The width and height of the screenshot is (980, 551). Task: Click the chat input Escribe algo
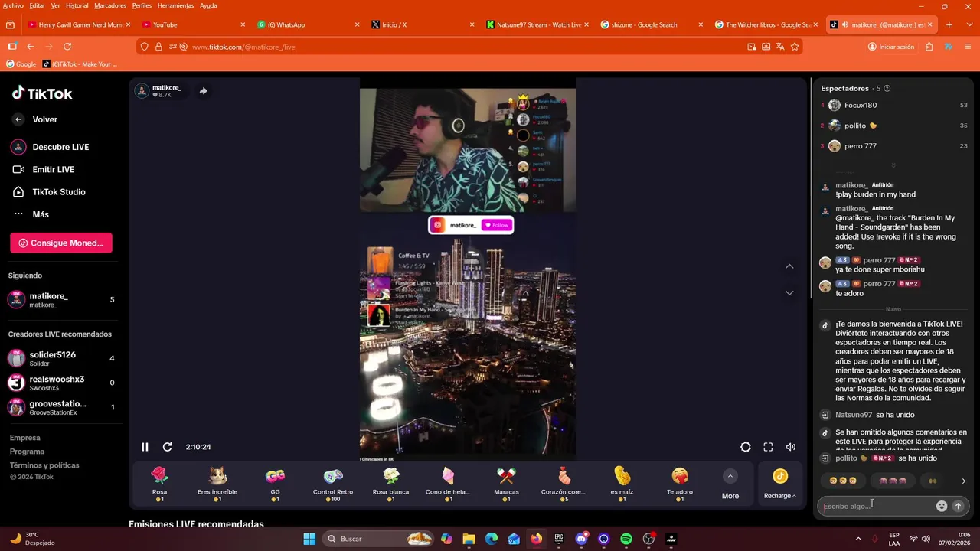tap(877, 506)
